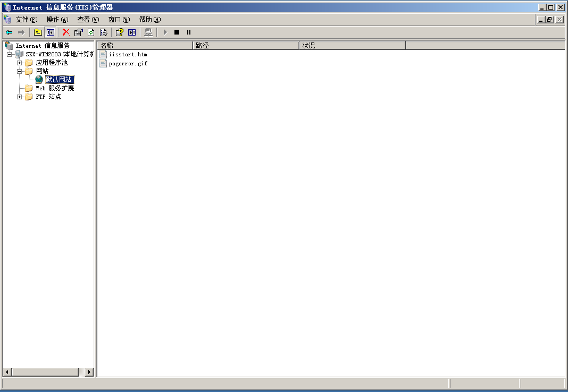Click the IIS Manager title bar icon
568x392 pixels.
[7, 7]
